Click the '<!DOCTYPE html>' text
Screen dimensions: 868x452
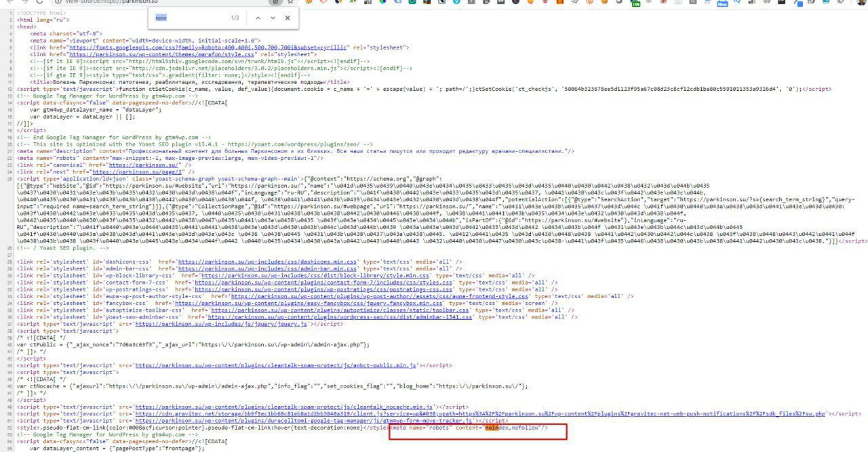[x=41, y=13]
